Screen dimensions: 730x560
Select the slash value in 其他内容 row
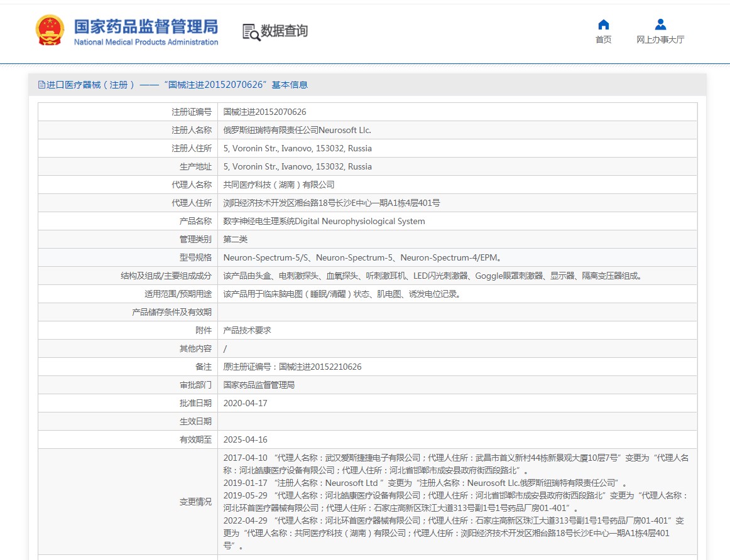pos(226,348)
